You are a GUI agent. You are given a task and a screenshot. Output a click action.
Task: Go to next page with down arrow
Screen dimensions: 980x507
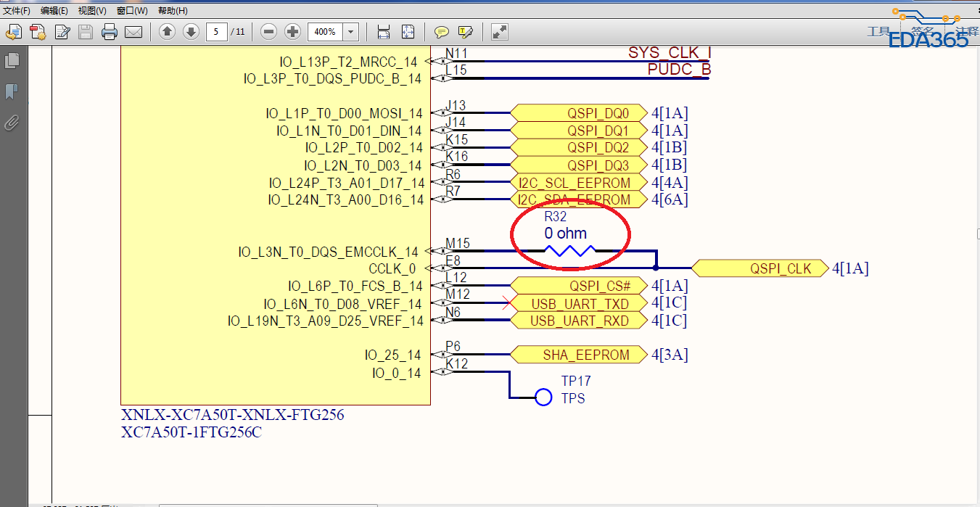(x=191, y=32)
